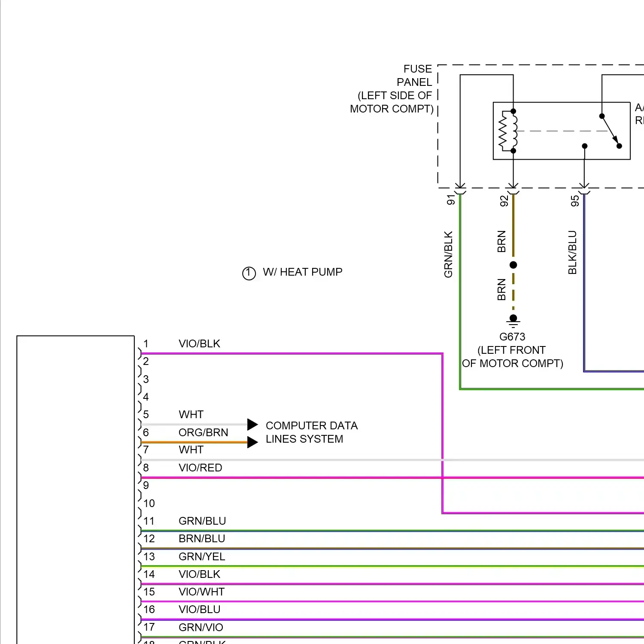Click connector pin number 2
The height and width of the screenshot is (644, 644).
pos(146,361)
